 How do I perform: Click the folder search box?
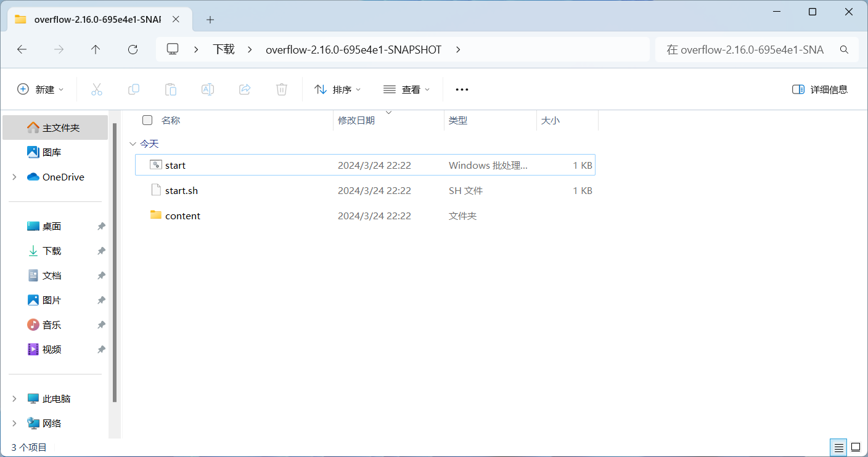coord(757,49)
